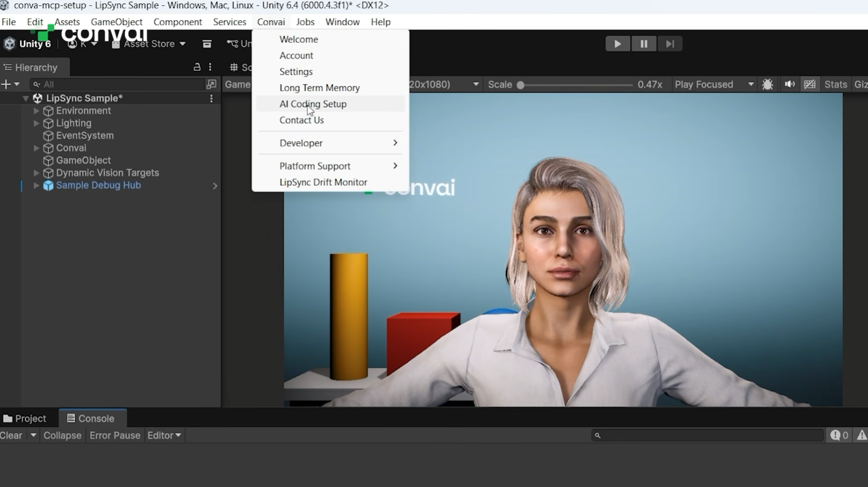This screenshot has width=868, height=487.
Task: Click the plus icon to create a GameObject
Action: (x=6, y=84)
